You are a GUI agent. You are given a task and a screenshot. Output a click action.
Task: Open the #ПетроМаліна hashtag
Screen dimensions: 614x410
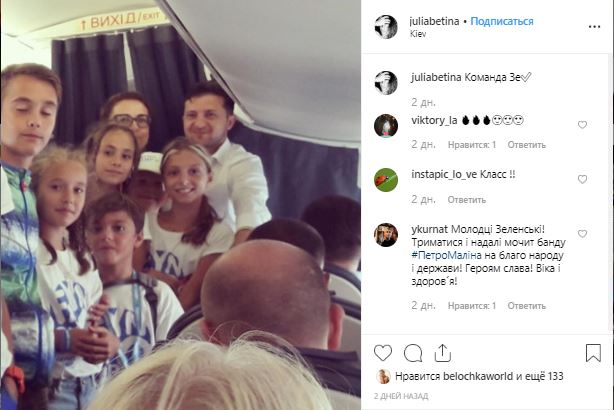click(446, 255)
